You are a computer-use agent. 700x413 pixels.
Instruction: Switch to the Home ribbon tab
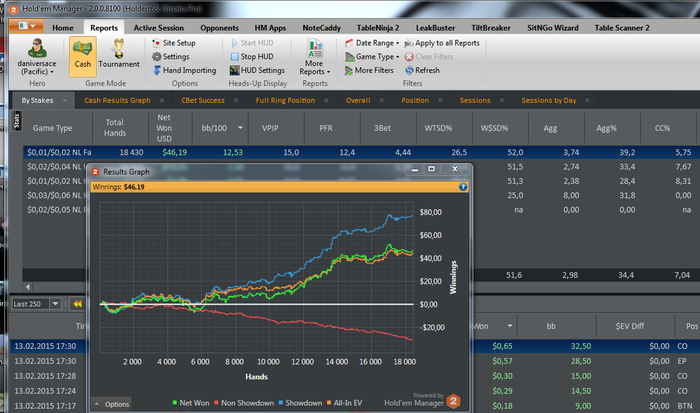click(62, 28)
